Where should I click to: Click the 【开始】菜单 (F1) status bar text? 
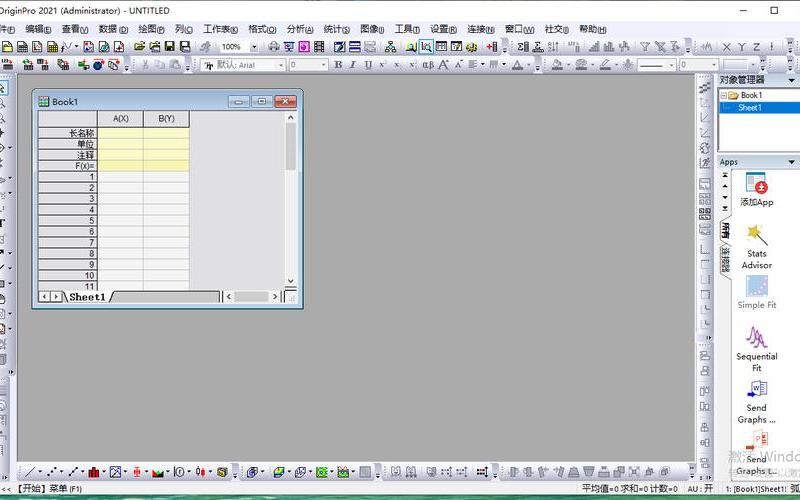48,489
